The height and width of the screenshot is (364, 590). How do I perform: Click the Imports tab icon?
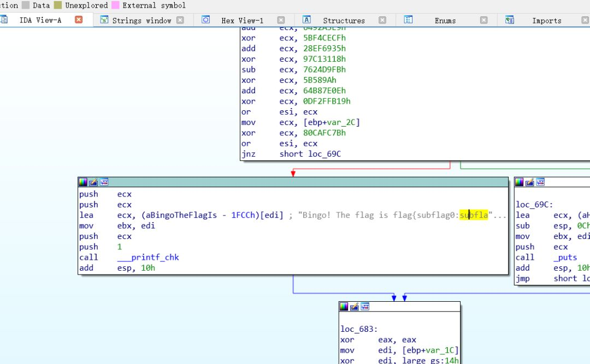510,20
